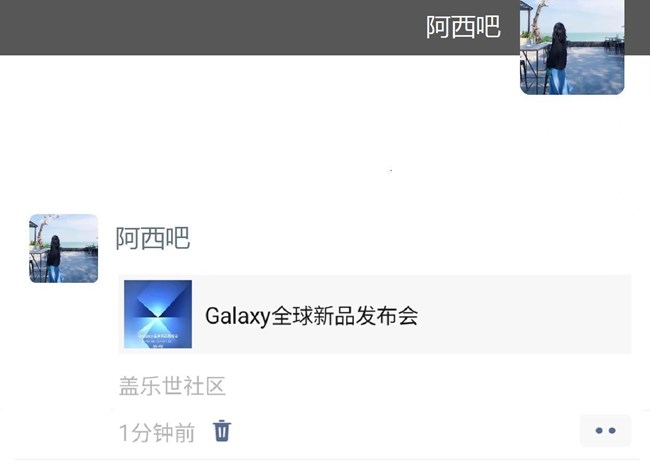Open the shared card titled Galaxy全球新品发布会

tap(375, 314)
